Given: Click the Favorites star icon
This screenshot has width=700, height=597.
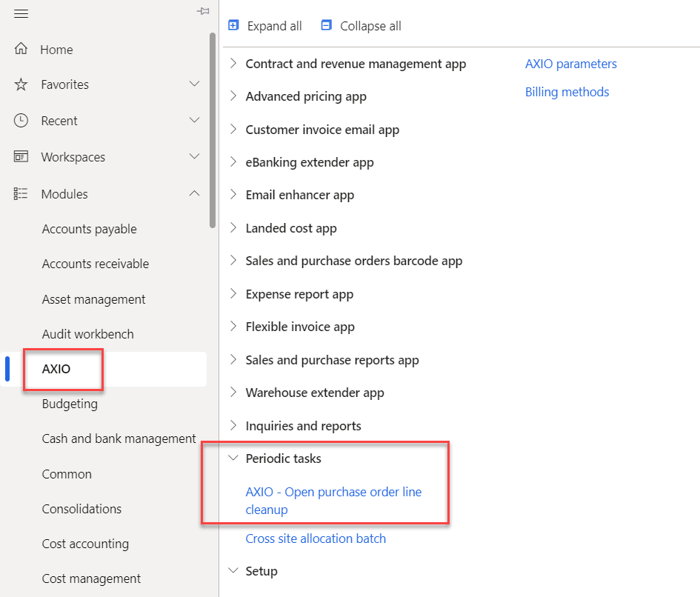Looking at the screenshot, I should click(x=21, y=84).
